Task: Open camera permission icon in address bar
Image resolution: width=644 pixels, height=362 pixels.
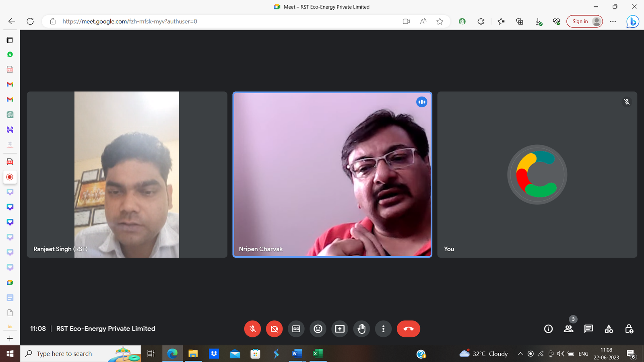Action: point(406,21)
